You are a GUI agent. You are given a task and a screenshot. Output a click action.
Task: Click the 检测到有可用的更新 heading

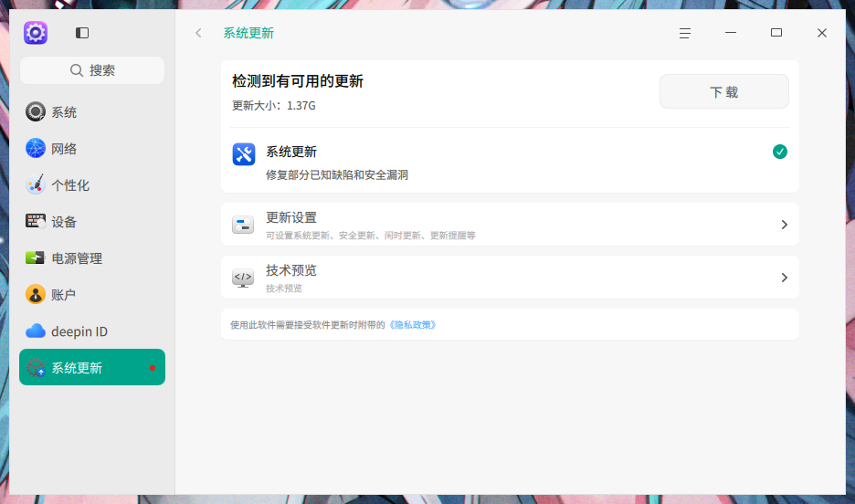click(298, 81)
